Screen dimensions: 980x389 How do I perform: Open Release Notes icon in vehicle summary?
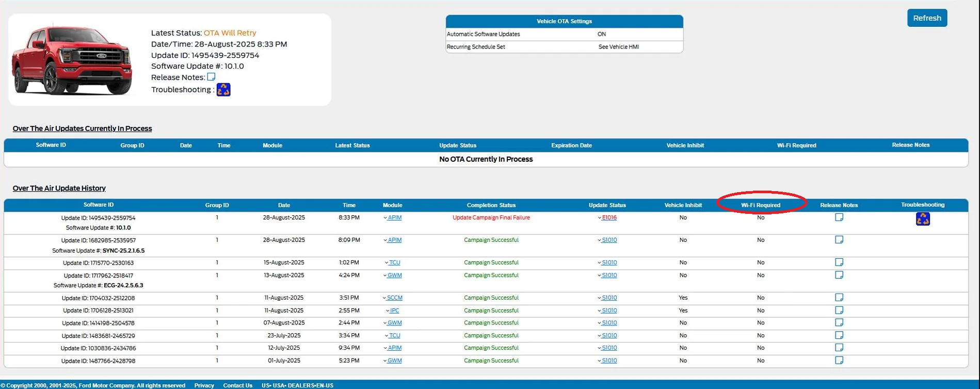(x=211, y=77)
